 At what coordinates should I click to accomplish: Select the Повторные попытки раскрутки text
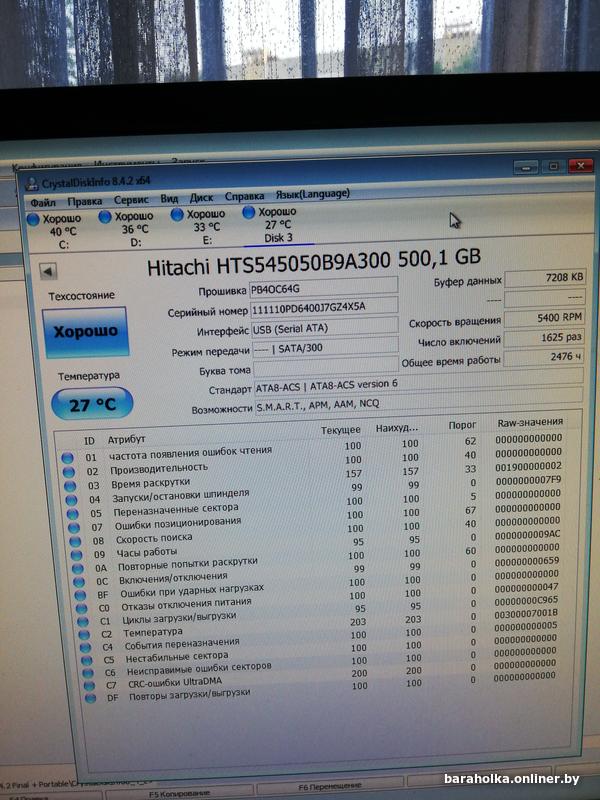coord(188,564)
